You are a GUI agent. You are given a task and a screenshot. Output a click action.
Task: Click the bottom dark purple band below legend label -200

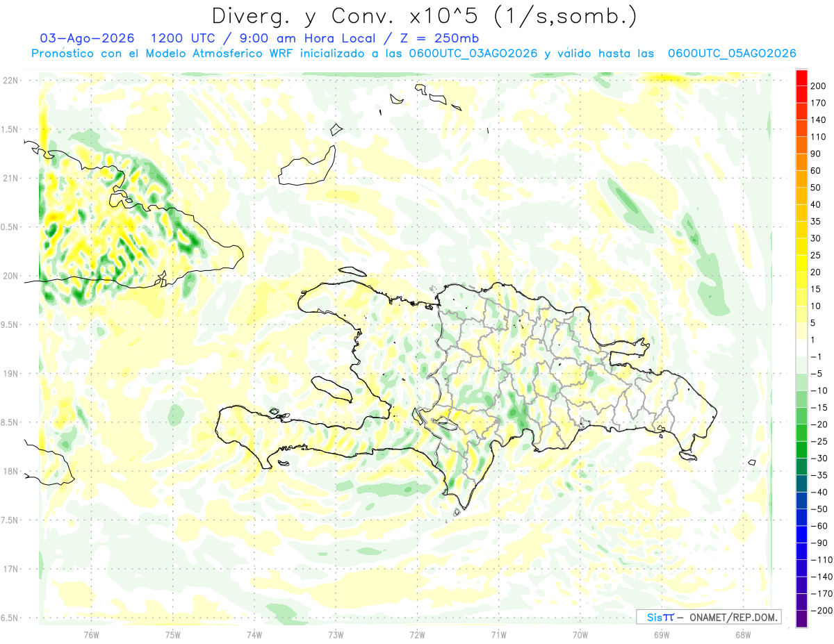coord(801,618)
